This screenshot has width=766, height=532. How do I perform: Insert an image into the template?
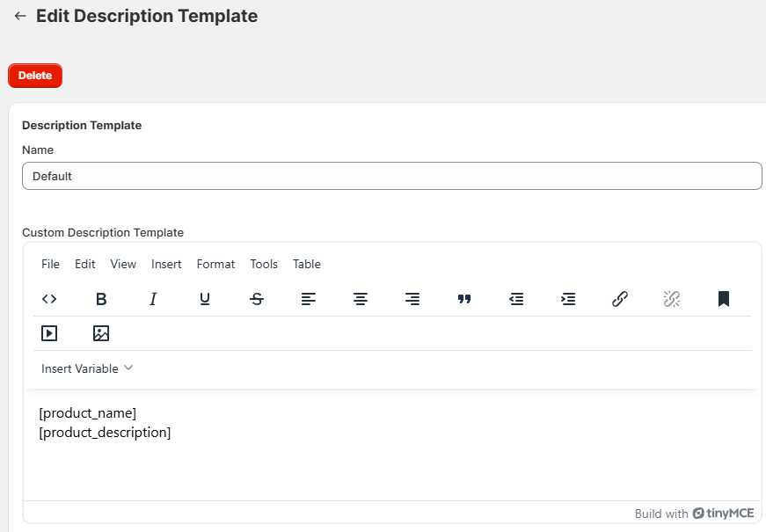click(x=101, y=333)
